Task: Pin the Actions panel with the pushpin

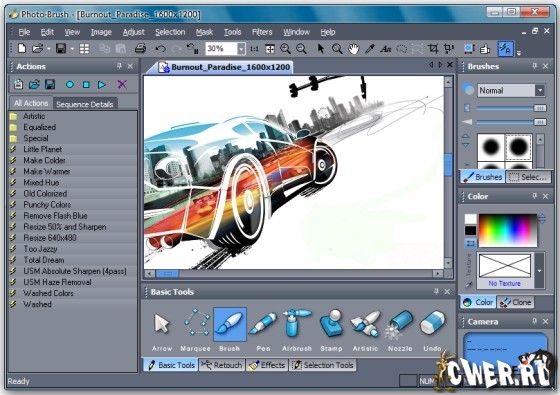Action: click(119, 66)
